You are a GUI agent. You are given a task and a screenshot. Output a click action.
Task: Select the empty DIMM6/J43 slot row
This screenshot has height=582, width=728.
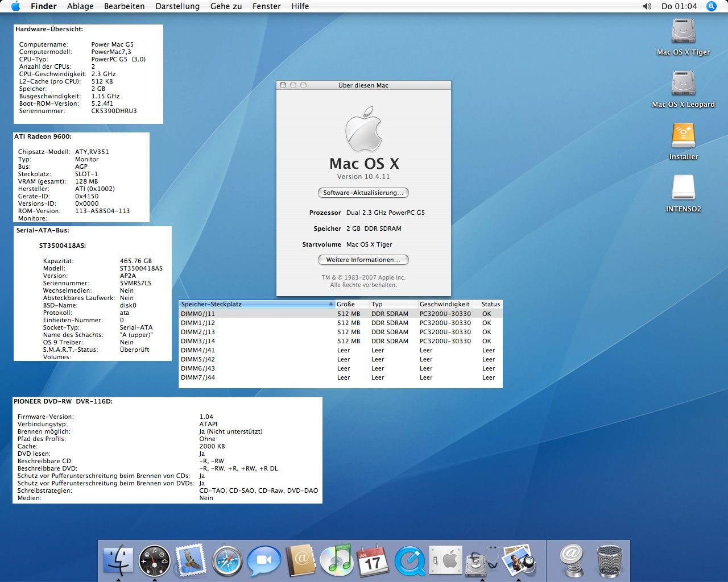pos(341,368)
